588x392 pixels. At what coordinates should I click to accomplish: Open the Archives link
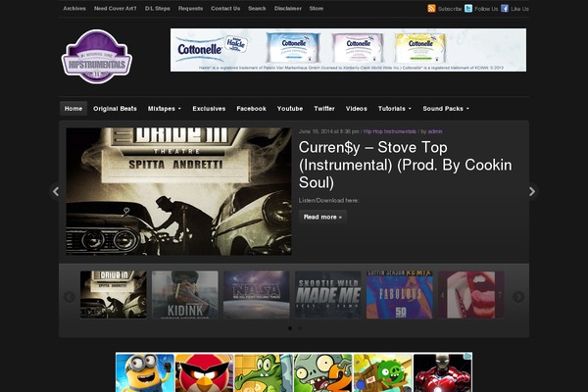tap(74, 8)
